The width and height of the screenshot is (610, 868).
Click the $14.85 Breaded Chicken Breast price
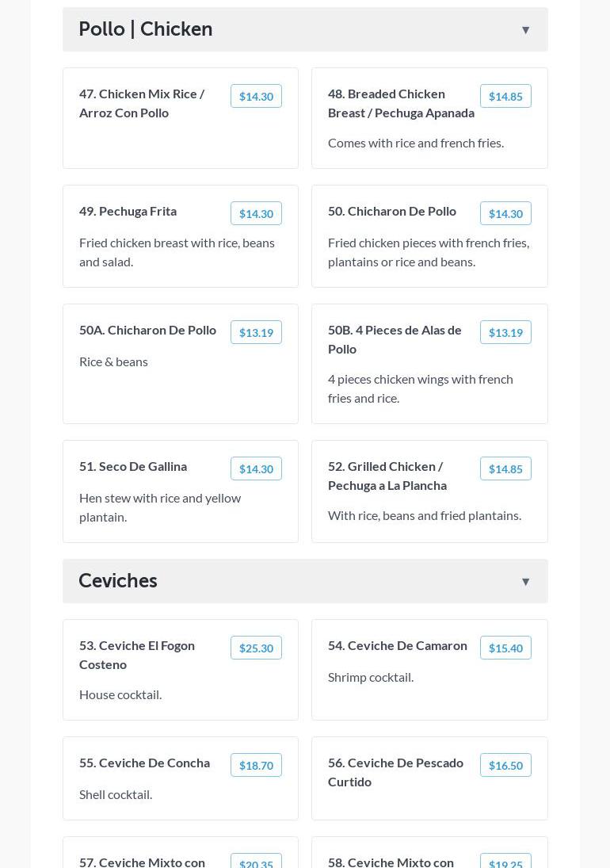[505, 96]
